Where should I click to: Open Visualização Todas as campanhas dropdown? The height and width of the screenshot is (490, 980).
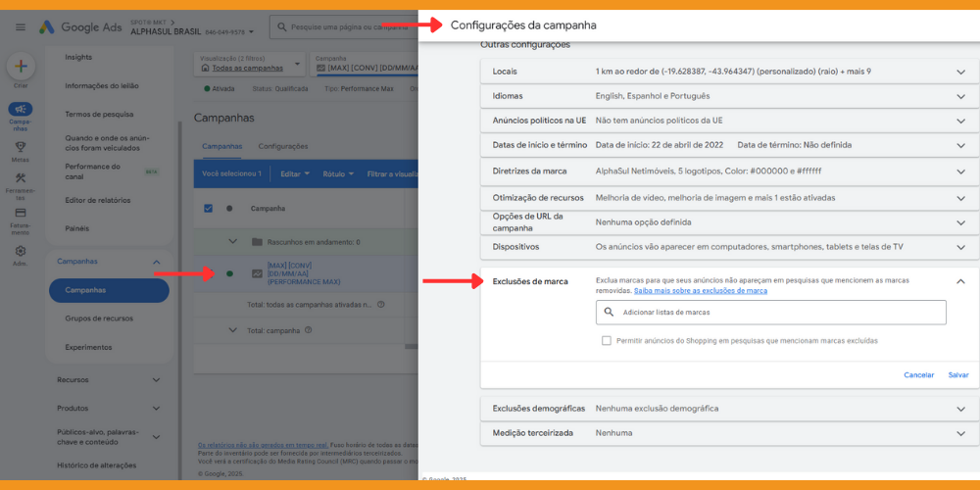[249, 64]
